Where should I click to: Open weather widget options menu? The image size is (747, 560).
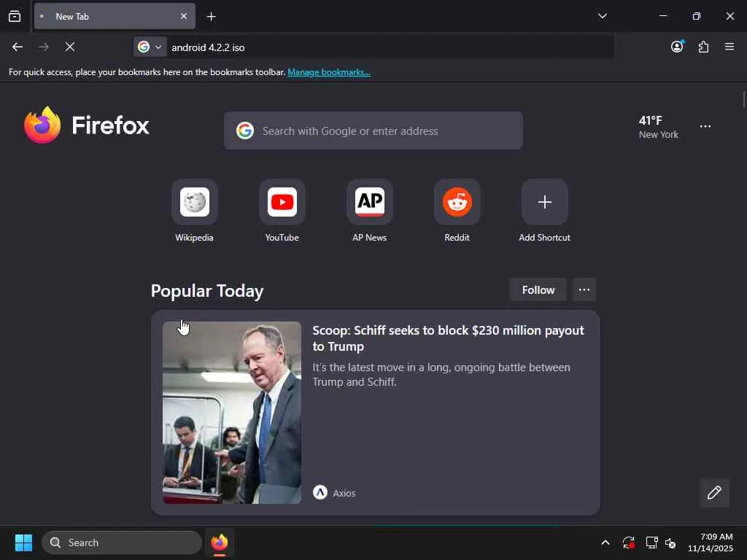pyautogui.click(x=705, y=127)
